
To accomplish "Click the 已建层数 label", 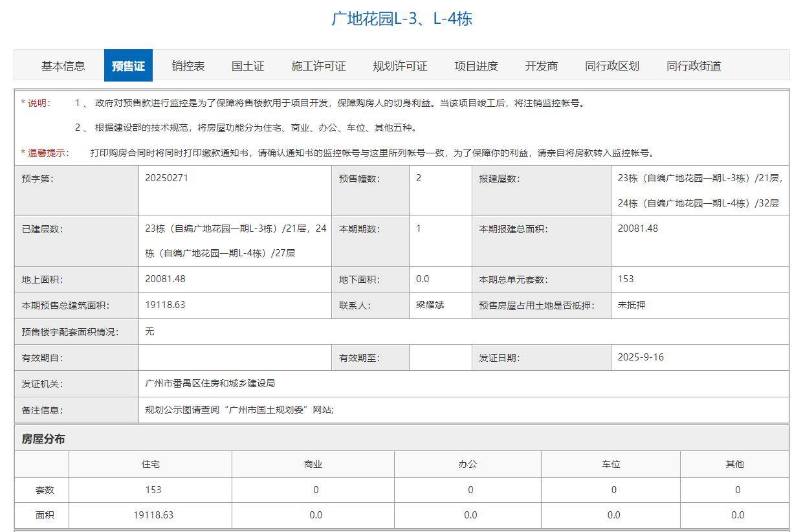I will (42, 229).
